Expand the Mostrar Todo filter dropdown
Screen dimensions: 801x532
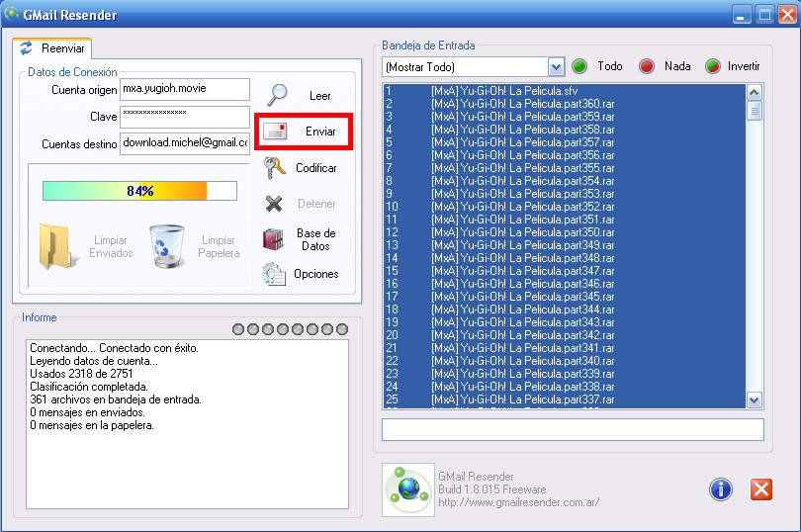[x=556, y=67]
